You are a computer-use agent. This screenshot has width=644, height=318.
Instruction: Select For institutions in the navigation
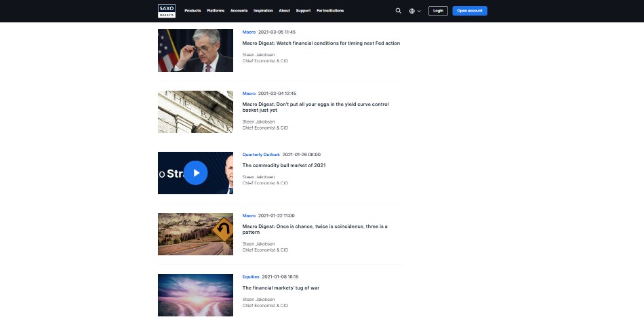coord(330,11)
